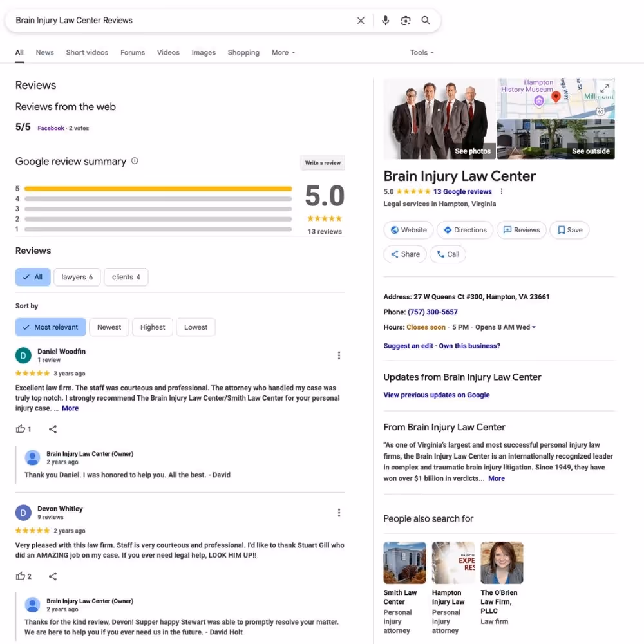
Task: Click the 4-star rating bar
Action: 158,199
